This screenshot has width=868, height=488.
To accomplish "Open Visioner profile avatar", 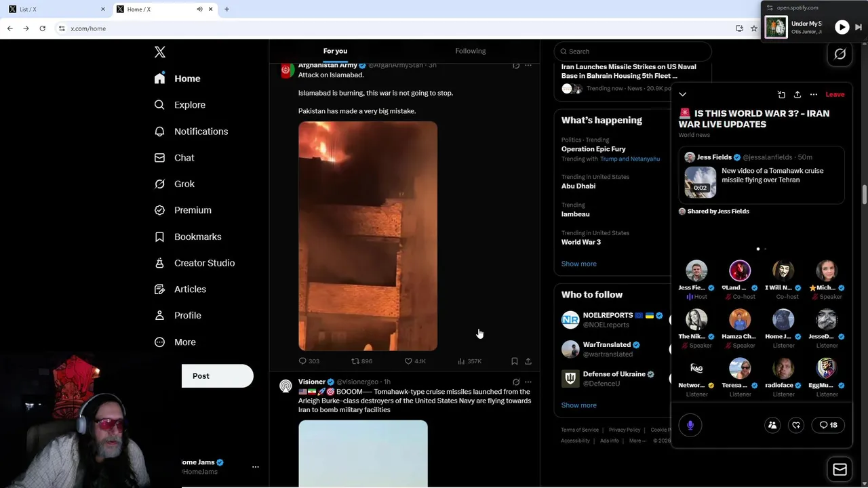I will point(286,386).
